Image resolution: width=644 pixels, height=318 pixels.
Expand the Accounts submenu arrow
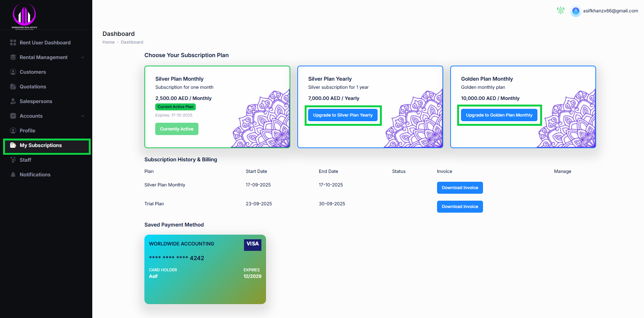[83, 116]
